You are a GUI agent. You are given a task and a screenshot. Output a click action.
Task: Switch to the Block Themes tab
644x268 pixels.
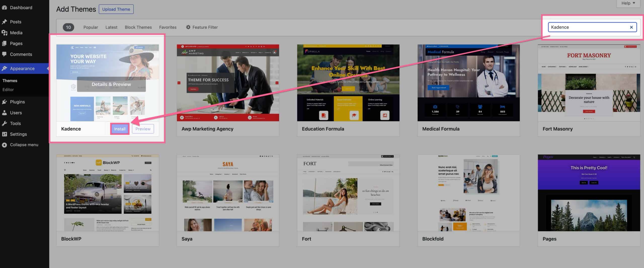tap(138, 27)
